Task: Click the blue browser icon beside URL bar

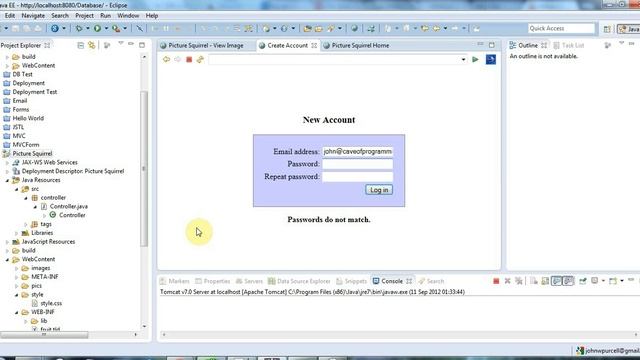Action: click(491, 60)
